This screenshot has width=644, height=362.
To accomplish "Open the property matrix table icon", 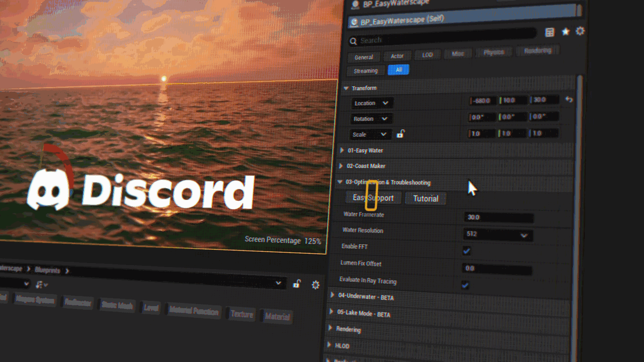I will (x=550, y=33).
